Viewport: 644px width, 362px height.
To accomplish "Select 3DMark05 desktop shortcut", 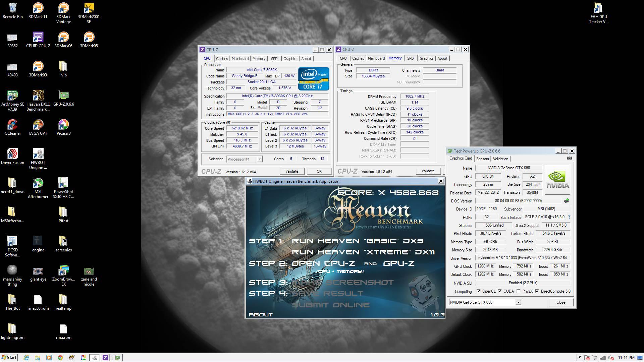I will point(89,40).
